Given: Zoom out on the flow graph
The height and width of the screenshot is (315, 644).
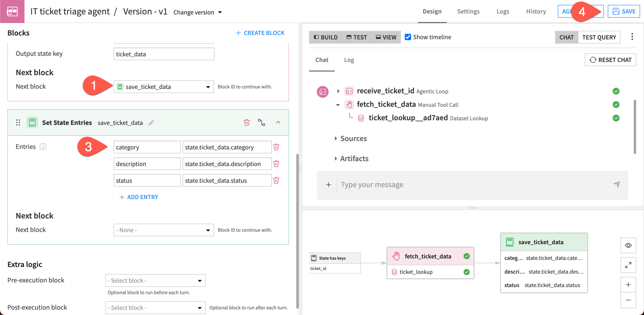Looking at the screenshot, I should pyautogui.click(x=628, y=300).
